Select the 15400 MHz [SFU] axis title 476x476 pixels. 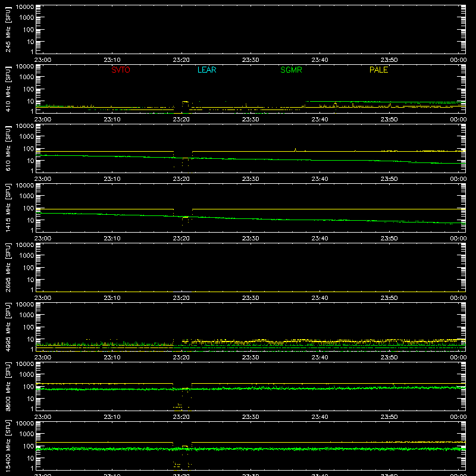[x=8, y=446]
